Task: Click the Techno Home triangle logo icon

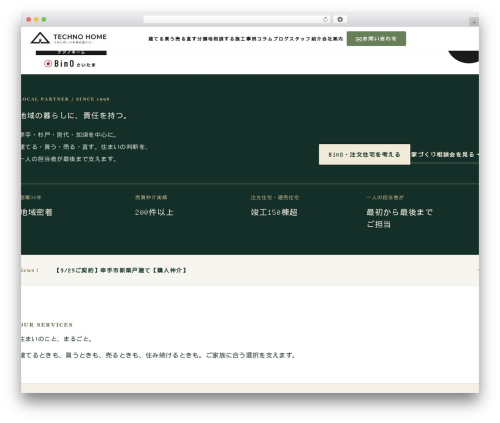Action: pos(40,38)
